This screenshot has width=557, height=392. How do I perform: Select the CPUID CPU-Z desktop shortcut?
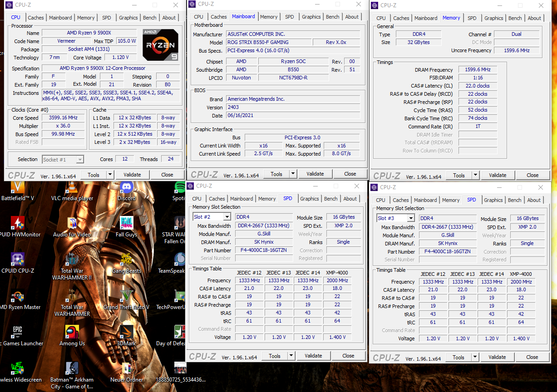[18, 260]
